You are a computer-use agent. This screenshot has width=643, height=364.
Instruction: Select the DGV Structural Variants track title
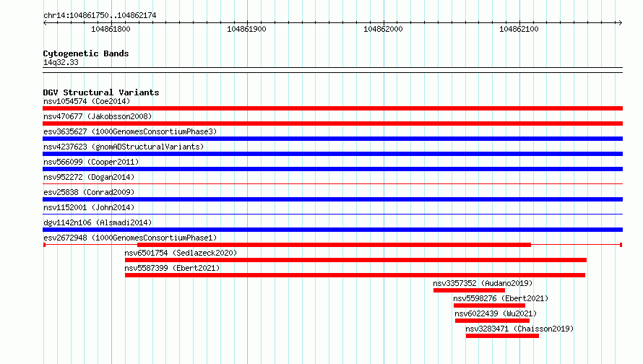[101, 92]
